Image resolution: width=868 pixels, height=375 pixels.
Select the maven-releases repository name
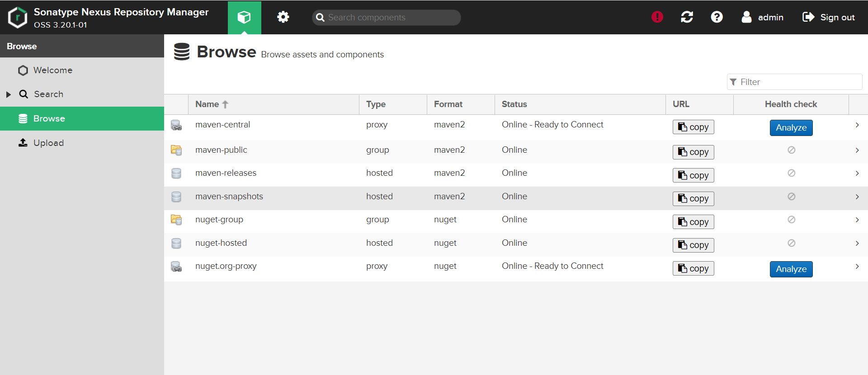pos(226,173)
